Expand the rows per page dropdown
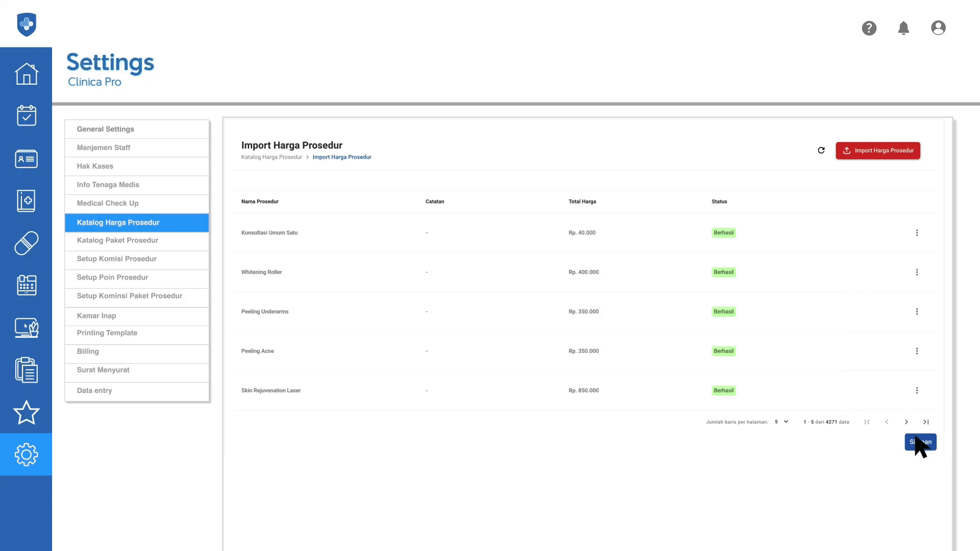 (781, 422)
